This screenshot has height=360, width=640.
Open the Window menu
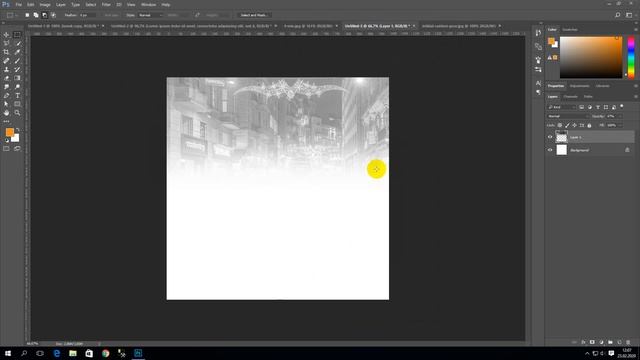(x=148, y=4)
